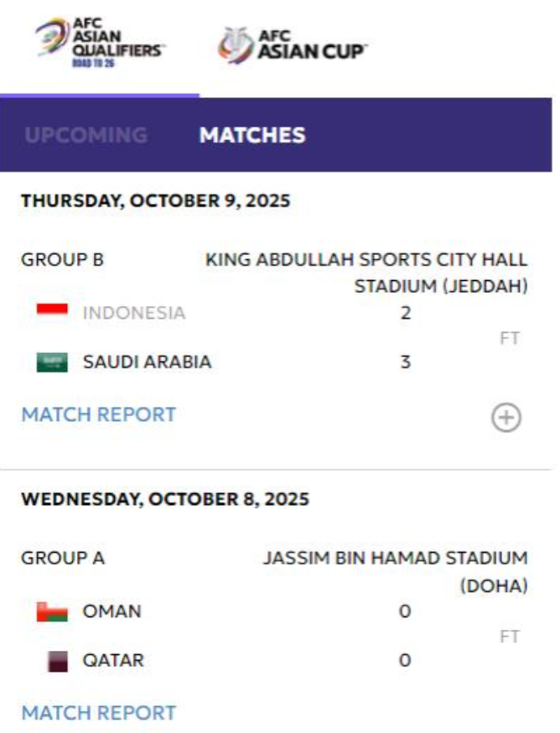The image size is (560, 733).
Task: Open Match Report for Indonesia vs Saudi Arabia
Action: tap(99, 414)
